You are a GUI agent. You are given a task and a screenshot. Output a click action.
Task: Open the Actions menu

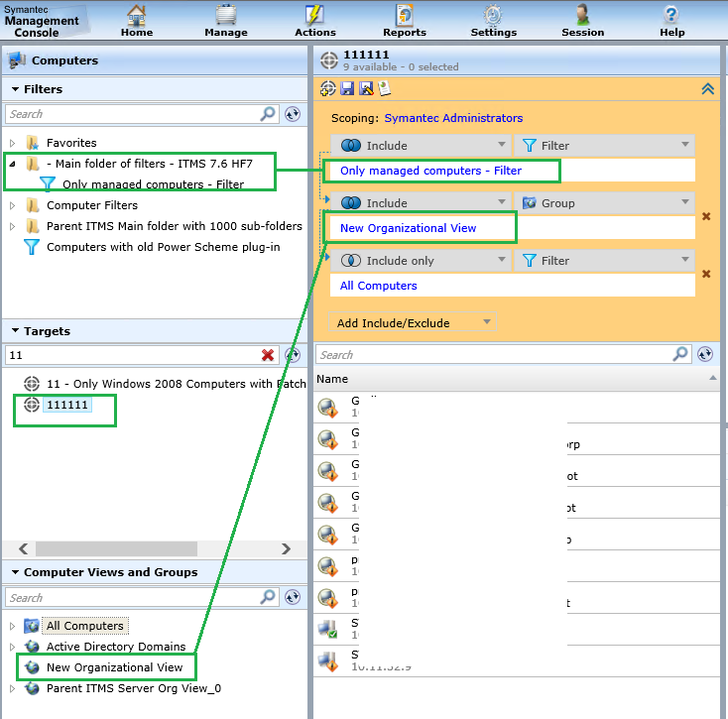pos(314,21)
